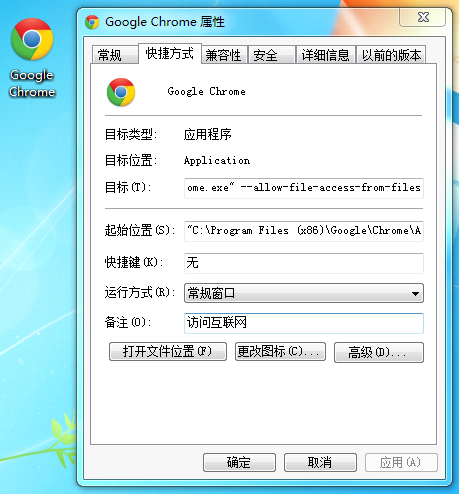459x494 pixels.
Task: Open the 兼容性 tab
Action: (224, 55)
